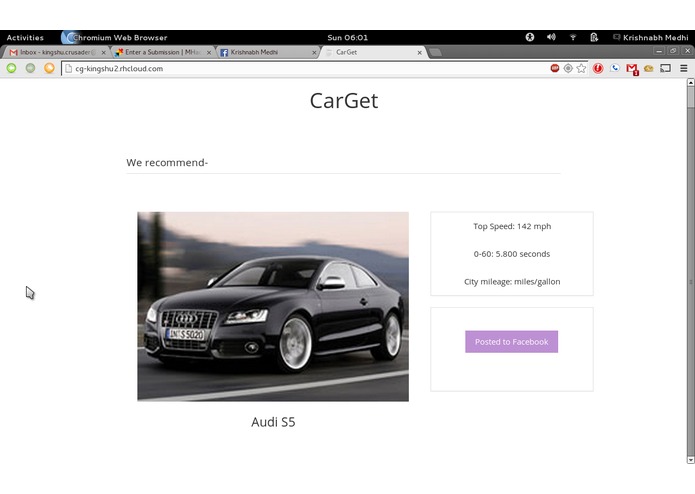Switch to the Krishnabh Medhi Facebook tab

[x=267, y=52]
